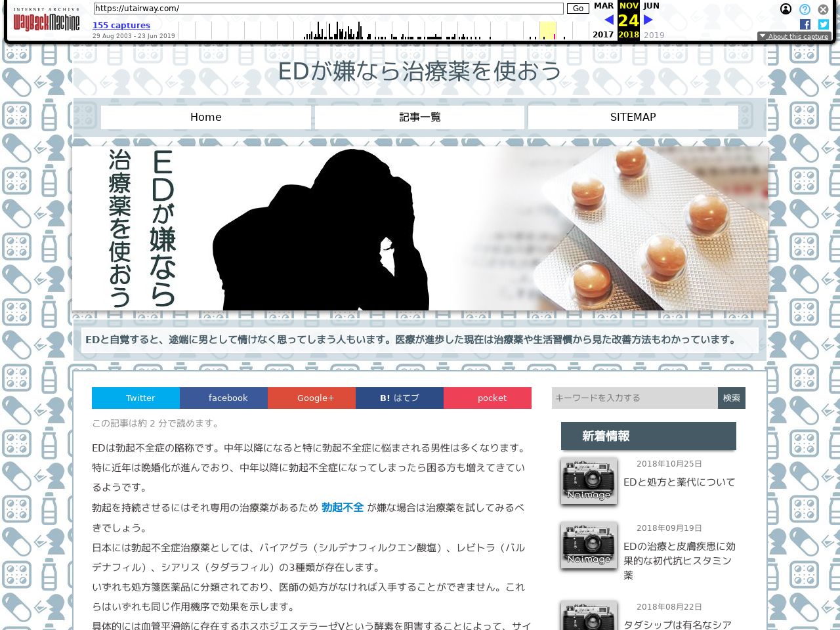Open the Wayback user account icon
Screen dimensions: 840x630
pos(786,9)
